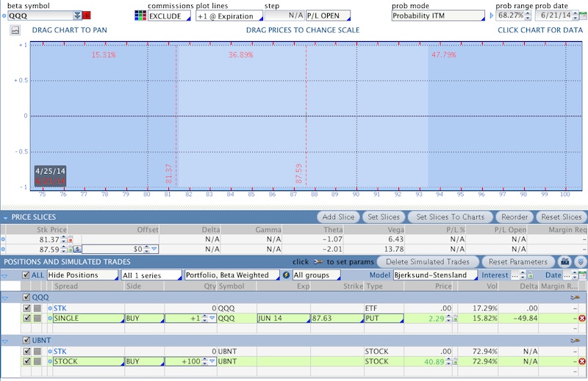Click the Reset Slices button
588x381 pixels.
point(561,217)
